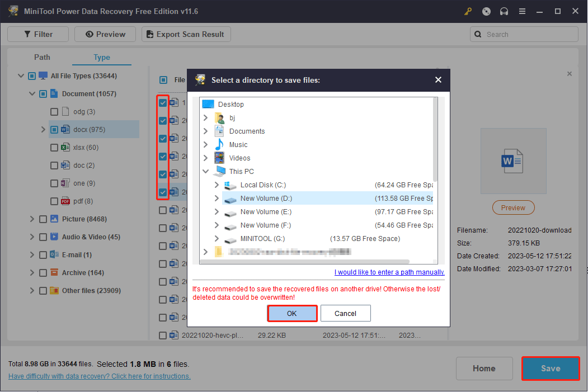Open headset support icon in title bar
Image resolution: width=588 pixels, height=392 pixels.
(504, 11)
